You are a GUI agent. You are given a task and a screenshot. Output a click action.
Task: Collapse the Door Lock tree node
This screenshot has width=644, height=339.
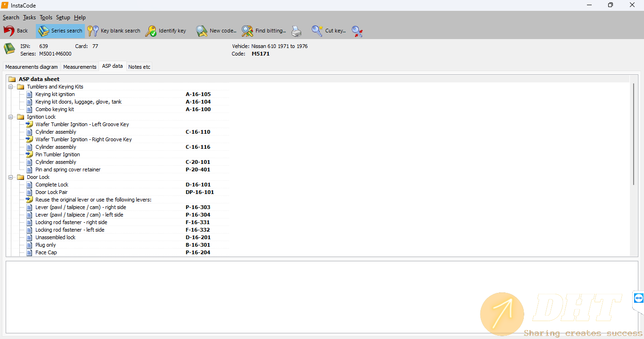coord(10,177)
